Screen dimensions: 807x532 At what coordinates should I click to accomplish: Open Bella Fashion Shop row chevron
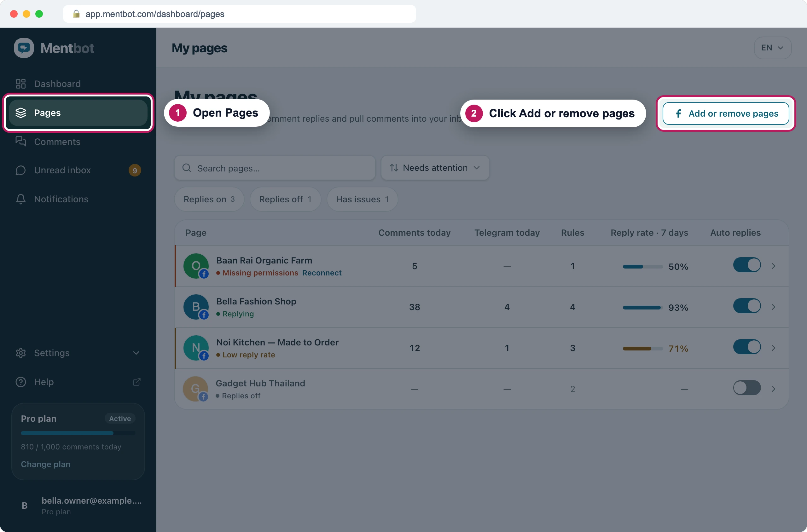click(x=773, y=307)
